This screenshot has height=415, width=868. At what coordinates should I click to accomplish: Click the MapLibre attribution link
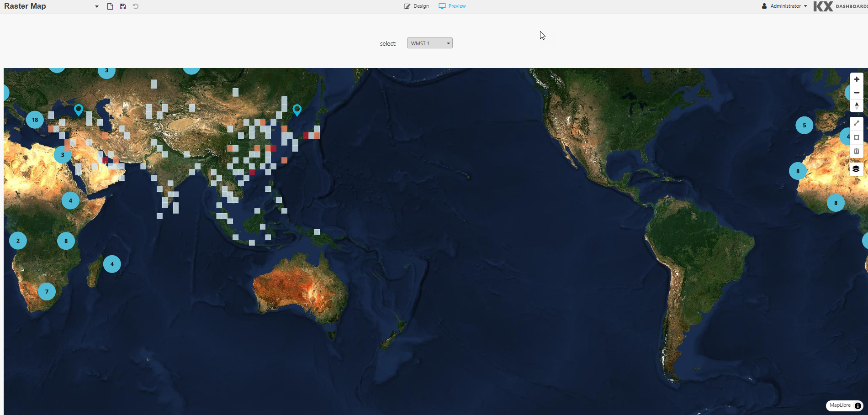click(x=840, y=405)
